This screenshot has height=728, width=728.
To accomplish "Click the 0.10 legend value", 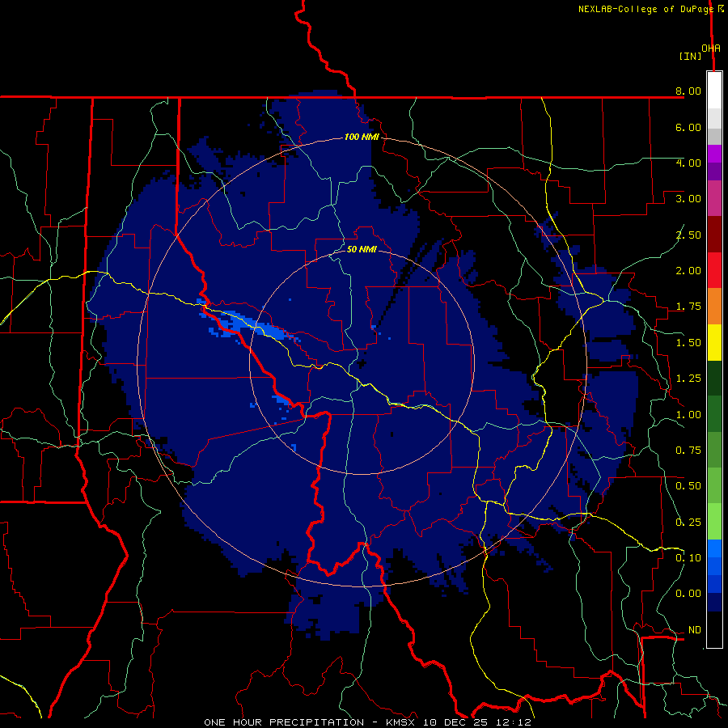I will (x=688, y=558).
